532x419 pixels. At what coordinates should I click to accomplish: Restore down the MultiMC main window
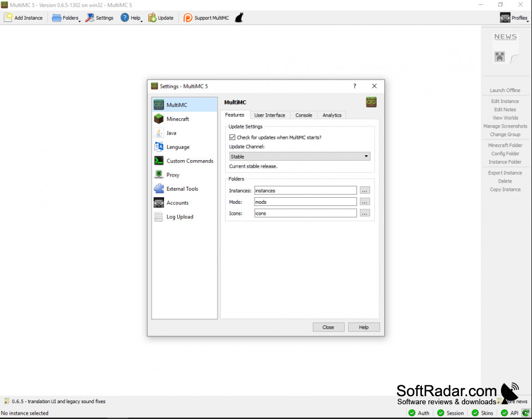(x=500, y=5)
